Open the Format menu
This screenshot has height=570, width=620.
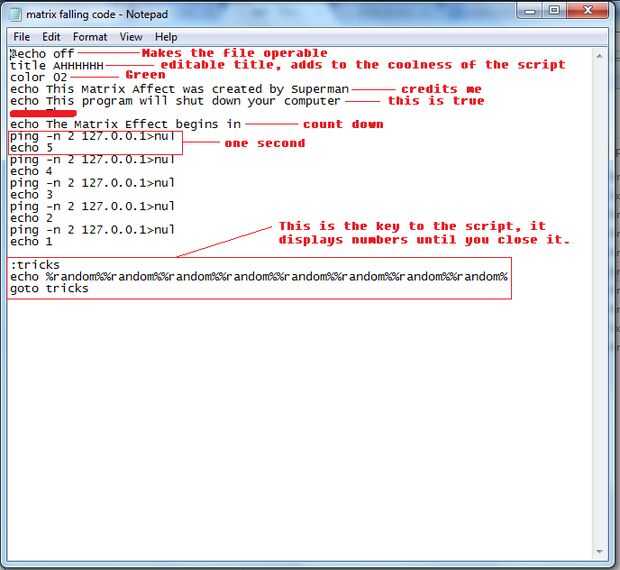(90, 37)
